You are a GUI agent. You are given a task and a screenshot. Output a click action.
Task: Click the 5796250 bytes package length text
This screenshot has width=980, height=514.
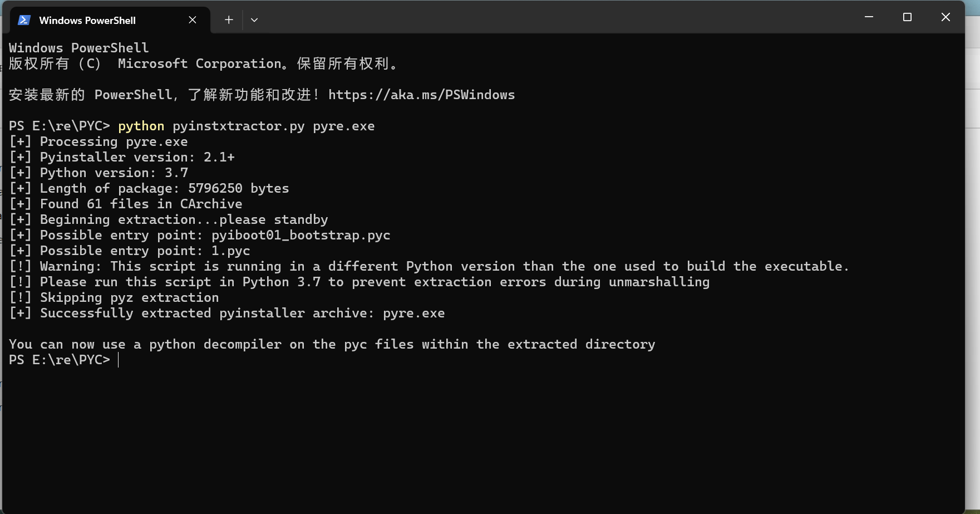(238, 189)
